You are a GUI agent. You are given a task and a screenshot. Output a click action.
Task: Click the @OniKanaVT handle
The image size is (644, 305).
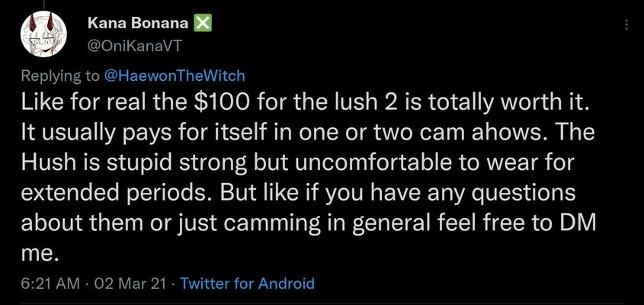pos(133,47)
